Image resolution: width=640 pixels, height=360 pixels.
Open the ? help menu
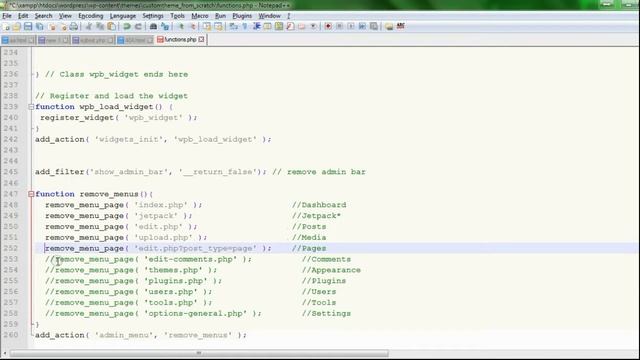point(289,16)
